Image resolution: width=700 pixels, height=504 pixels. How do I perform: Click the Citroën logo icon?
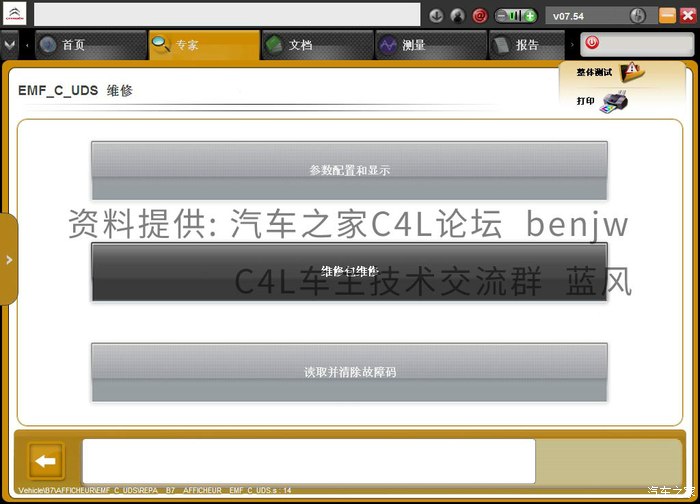[14, 14]
